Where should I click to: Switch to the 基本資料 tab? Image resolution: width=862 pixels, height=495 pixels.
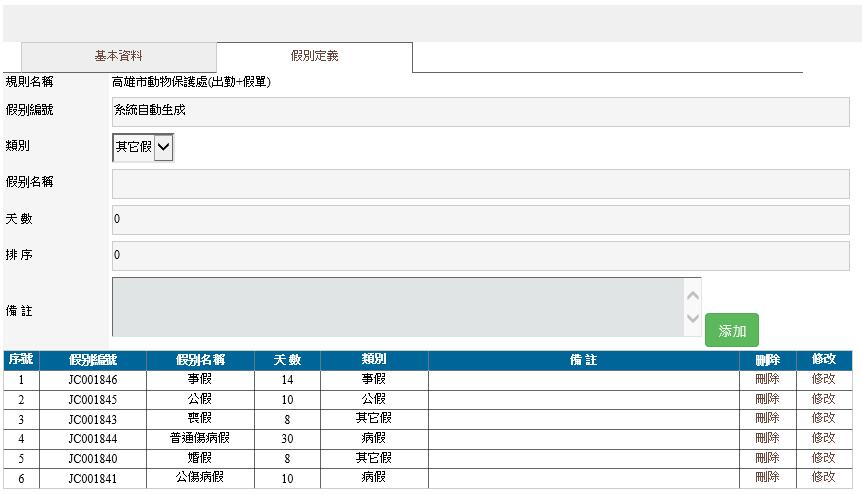[x=118, y=57]
